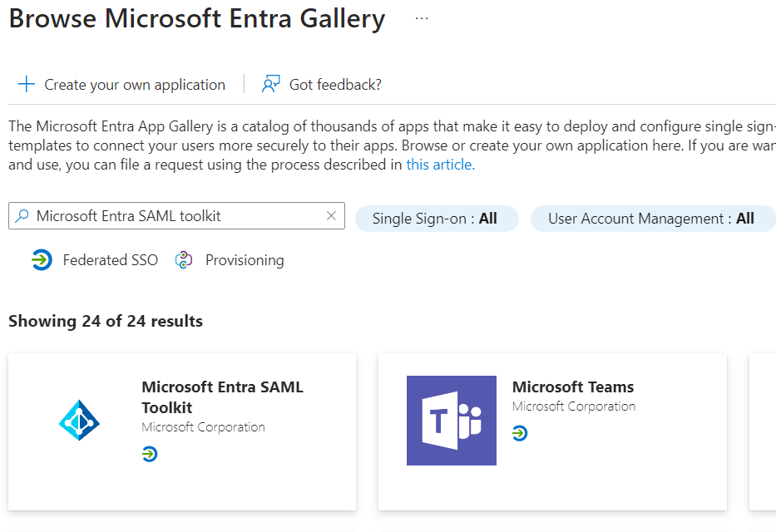Focus the gallery search input field
Image resolution: width=776 pixels, height=532 pixels.
(x=176, y=215)
